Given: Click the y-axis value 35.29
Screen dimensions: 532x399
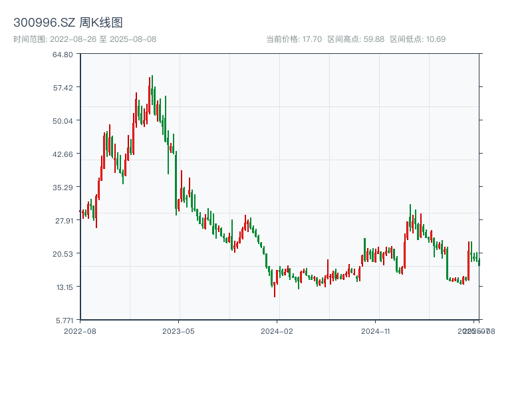Looking at the screenshot, I should tap(63, 188).
